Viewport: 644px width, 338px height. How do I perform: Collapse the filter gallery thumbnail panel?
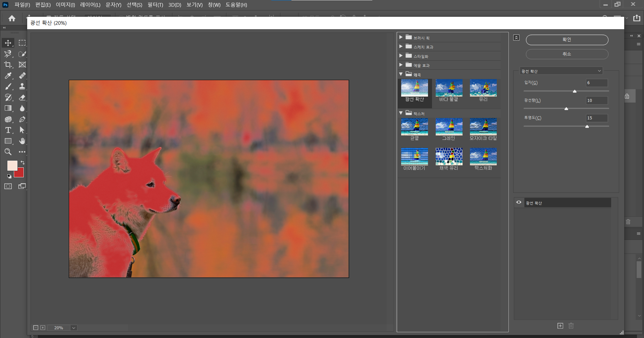(517, 38)
